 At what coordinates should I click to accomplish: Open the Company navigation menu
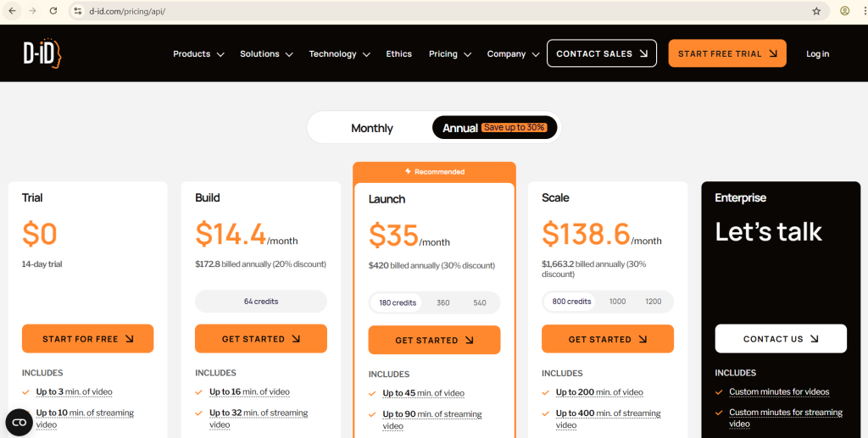click(x=513, y=54)
